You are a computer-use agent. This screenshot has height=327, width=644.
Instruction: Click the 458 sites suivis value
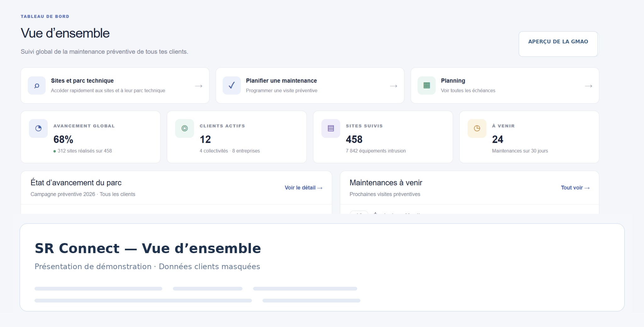[354, 139]
